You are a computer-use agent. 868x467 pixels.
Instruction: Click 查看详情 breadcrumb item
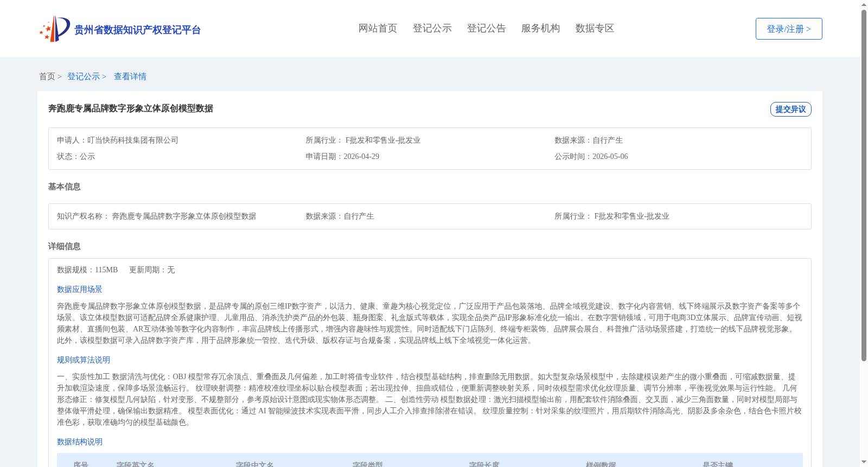(130, 76)
